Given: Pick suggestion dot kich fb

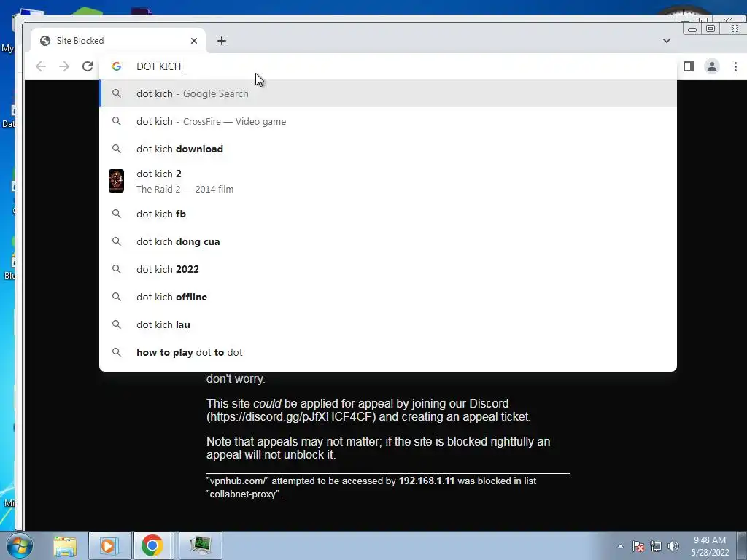Looking at the screenshot, I should tap(388, 214).
